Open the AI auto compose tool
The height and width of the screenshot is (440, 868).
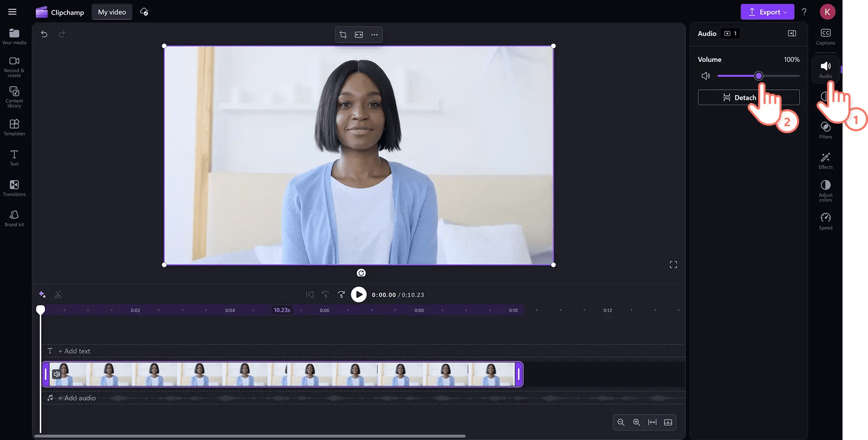(42, 295)
